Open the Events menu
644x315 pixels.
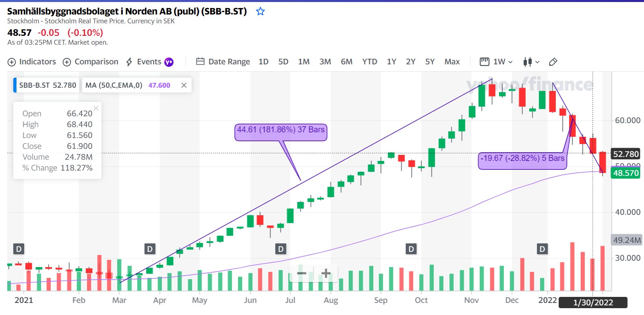point(149,62)
